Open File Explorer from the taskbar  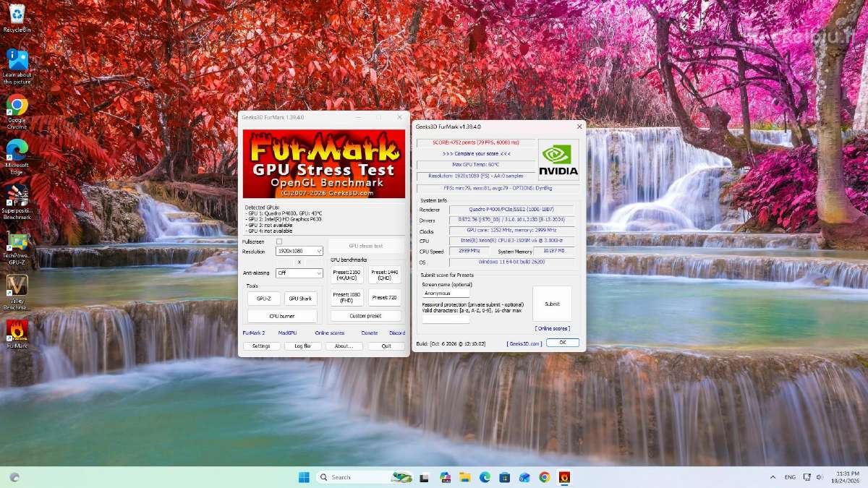[465, 477]
